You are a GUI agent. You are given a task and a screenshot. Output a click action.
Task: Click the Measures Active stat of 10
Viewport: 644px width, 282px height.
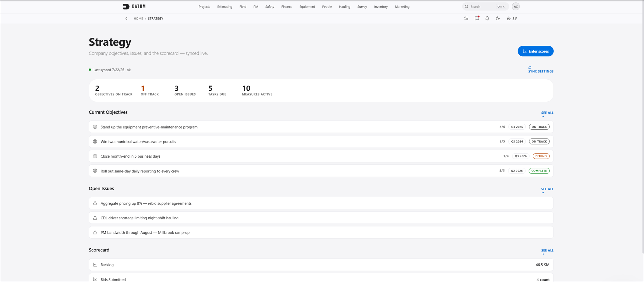click(246, 88)
